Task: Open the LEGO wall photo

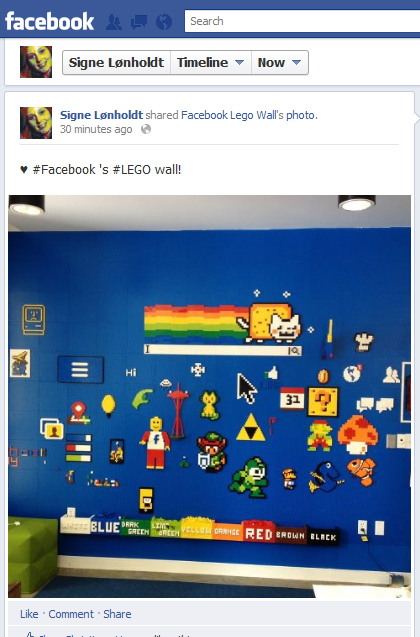Action: click(x=210, y=396)
